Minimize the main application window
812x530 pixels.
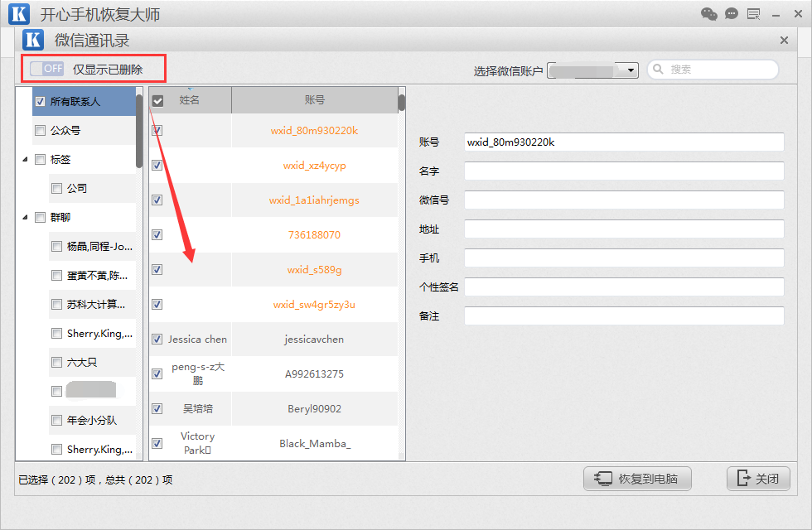pyautogui.click(x=776, y=15)
